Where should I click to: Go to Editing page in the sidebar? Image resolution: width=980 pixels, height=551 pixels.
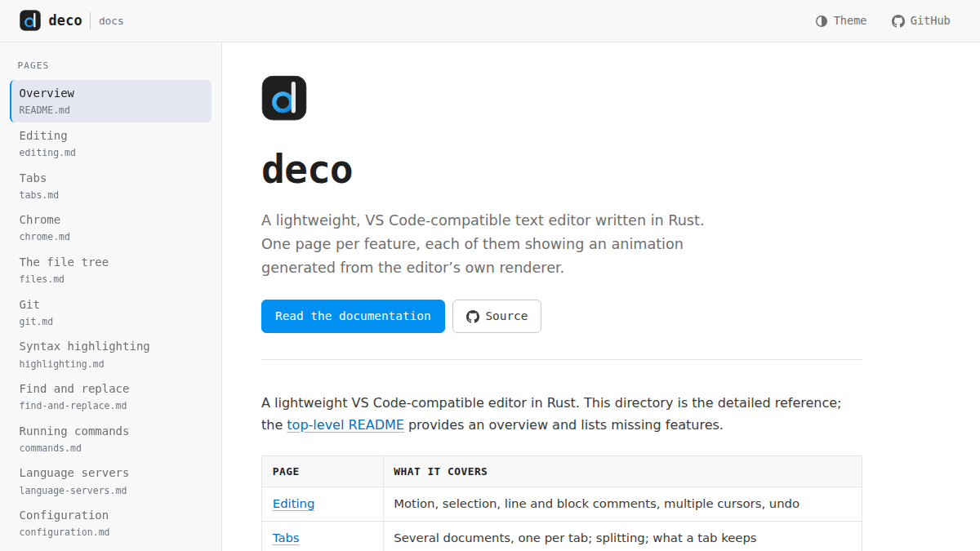click(111, 144)
